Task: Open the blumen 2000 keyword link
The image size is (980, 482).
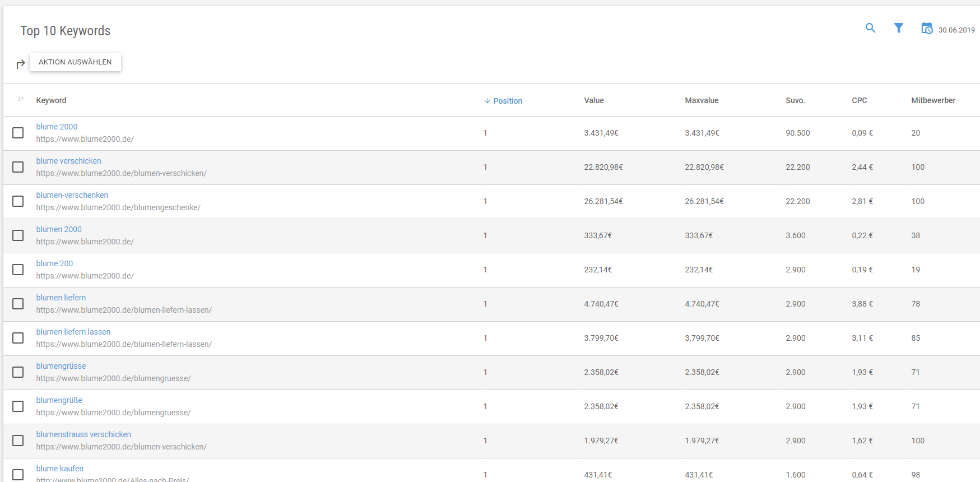Action: 59,229
